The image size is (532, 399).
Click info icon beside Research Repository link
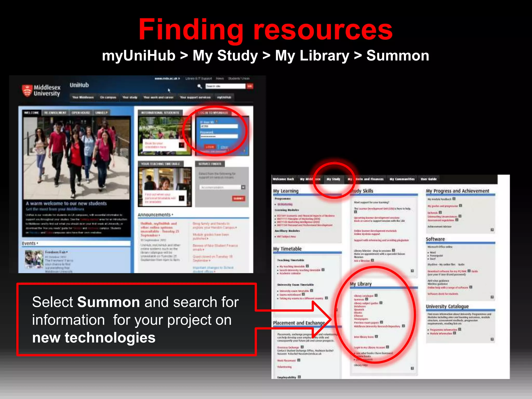[403, 326]
